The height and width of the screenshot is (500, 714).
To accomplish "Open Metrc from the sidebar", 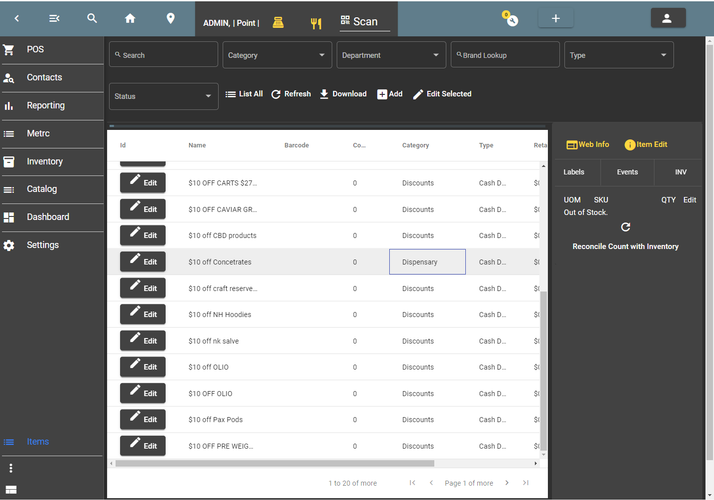I will [52, 134].
